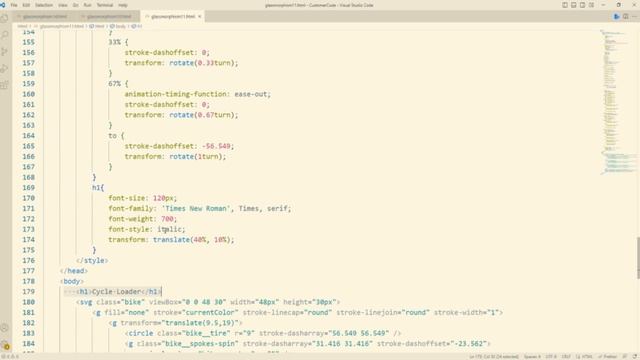The height and width of the screenshot is (360, 640).
Task: Click 'Times New Roman' font-family value
Action: tap(196, 209)
